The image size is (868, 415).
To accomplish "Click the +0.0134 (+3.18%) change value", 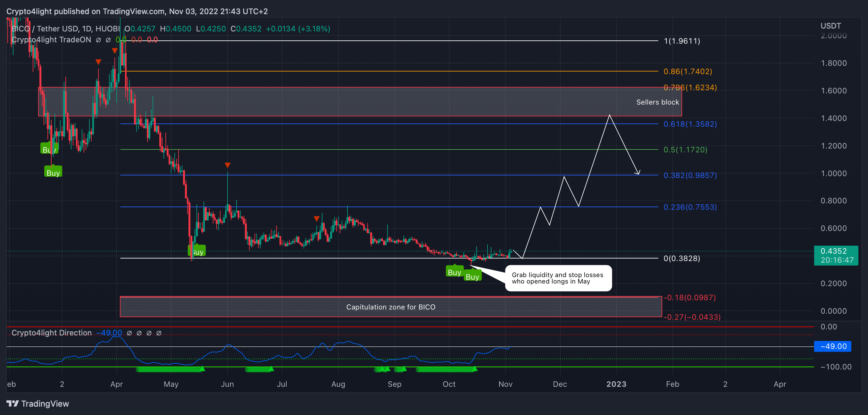I will pos(298,29).
